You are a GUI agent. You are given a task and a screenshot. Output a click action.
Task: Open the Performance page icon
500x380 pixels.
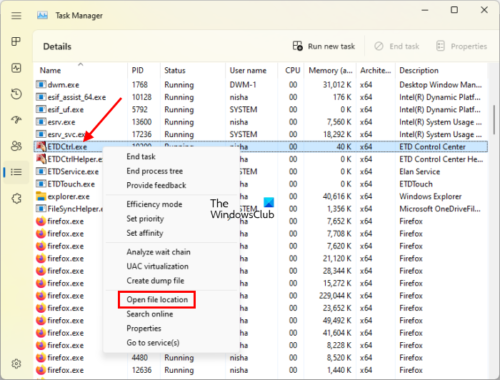coord(16,68)
